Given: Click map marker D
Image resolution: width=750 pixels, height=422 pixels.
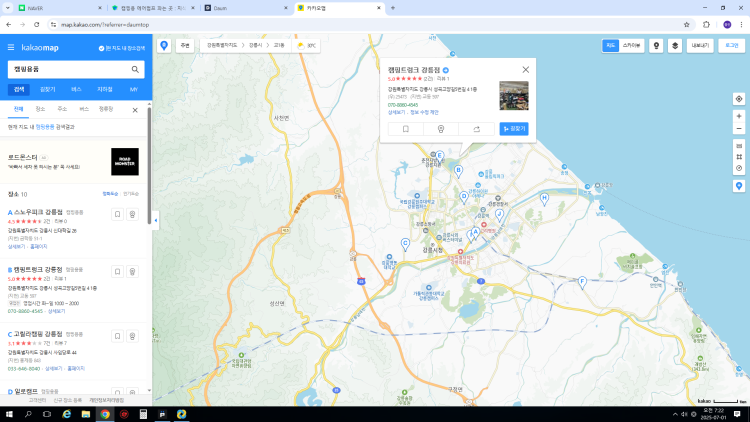Looking at the screenshot, I should (463, 197).
